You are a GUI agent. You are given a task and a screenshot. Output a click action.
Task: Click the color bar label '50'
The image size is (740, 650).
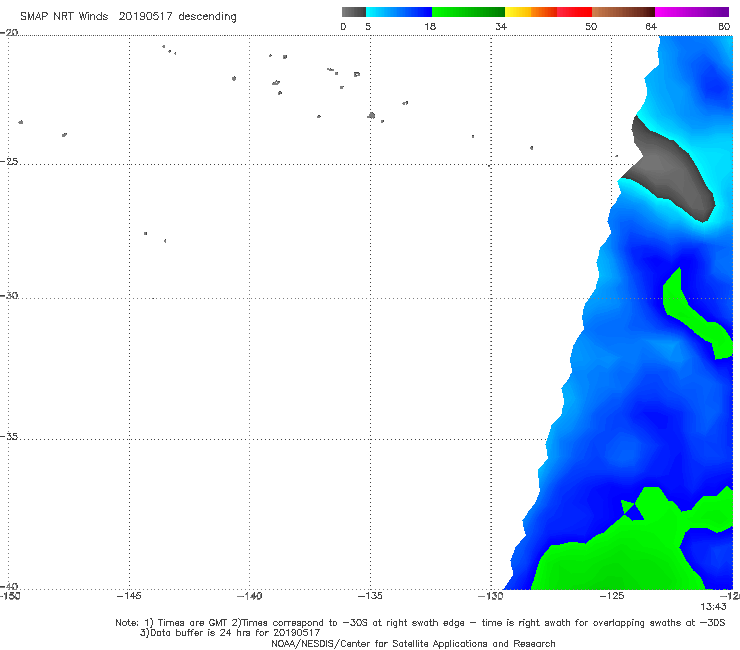coord(591,26)
